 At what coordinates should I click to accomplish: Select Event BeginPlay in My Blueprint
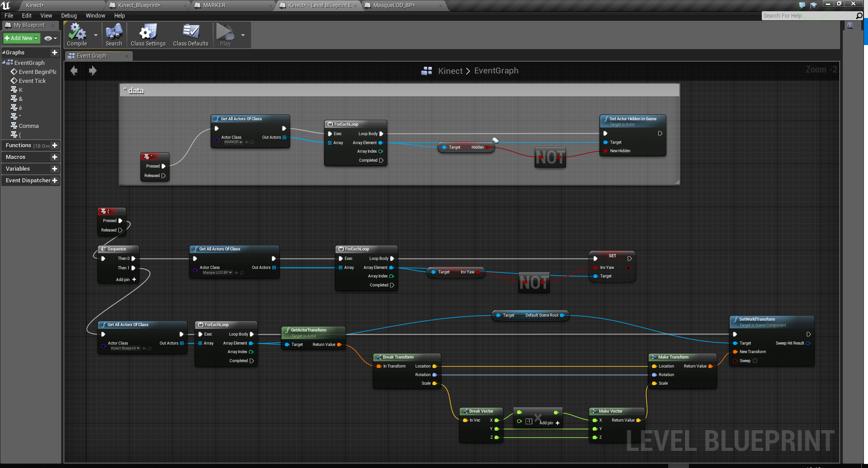[34, 72]
